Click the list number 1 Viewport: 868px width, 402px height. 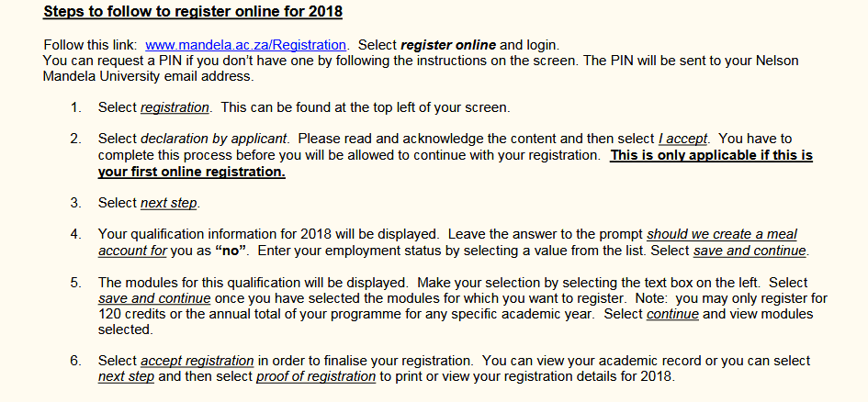[x=74, y=107]
